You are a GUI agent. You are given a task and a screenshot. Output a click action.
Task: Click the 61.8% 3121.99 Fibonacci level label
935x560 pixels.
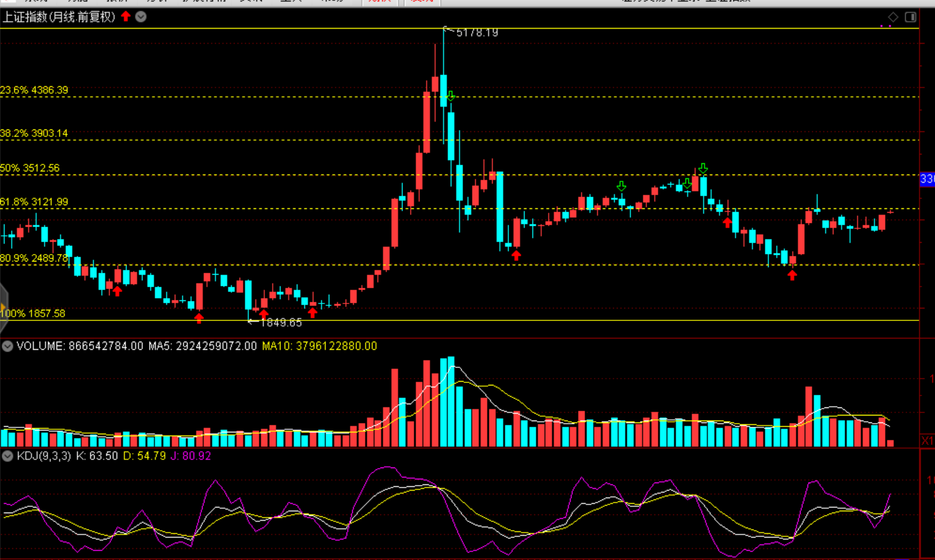34,202
